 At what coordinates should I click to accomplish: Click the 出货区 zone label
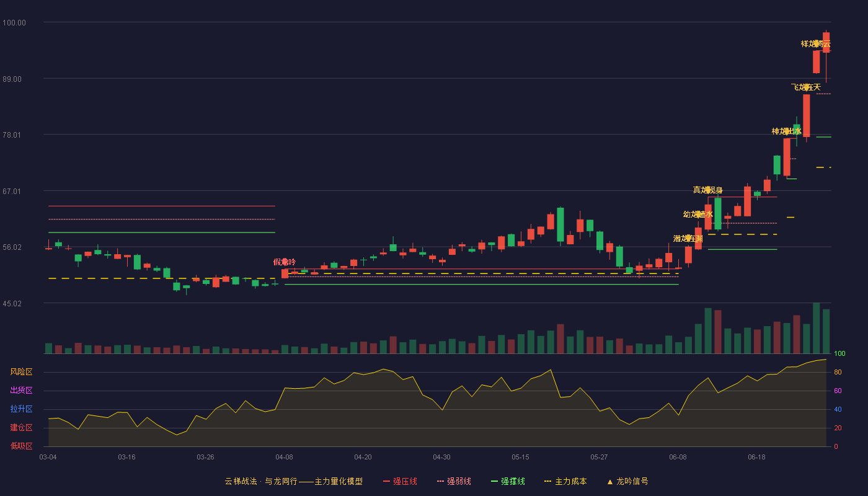(21, 391)
